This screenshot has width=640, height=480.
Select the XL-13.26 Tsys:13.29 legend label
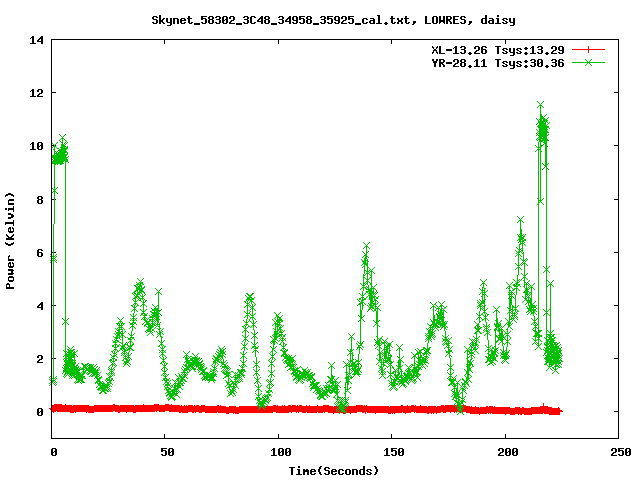[x=498, y=50]
